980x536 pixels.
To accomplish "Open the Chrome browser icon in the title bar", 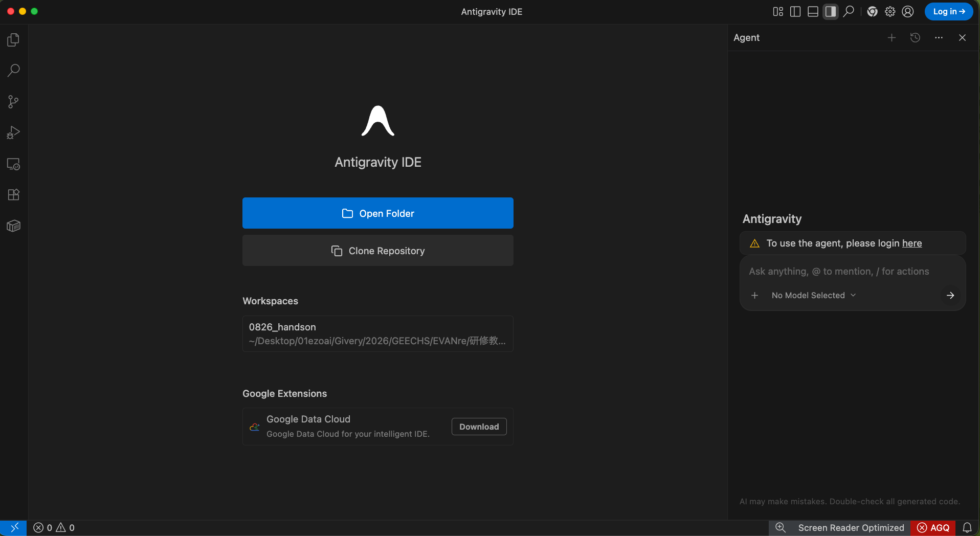I will pyautogui.click(x=873, y=11).
